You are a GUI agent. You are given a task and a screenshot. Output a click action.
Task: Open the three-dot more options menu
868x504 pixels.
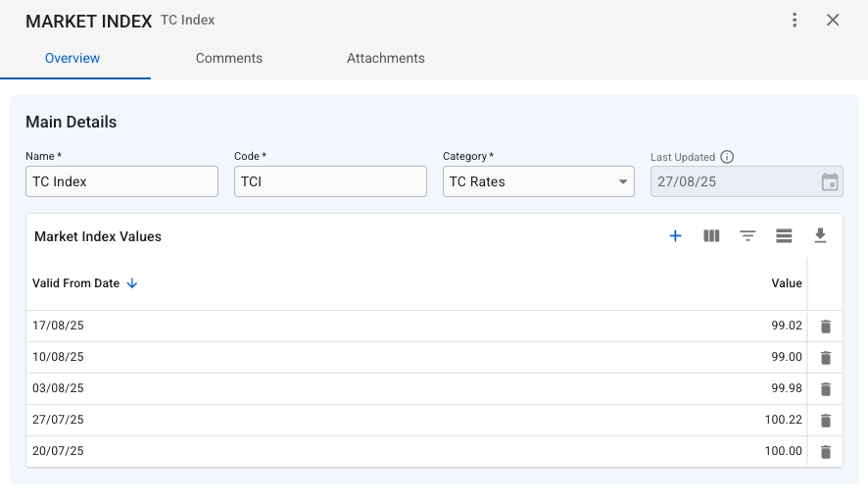795,21
